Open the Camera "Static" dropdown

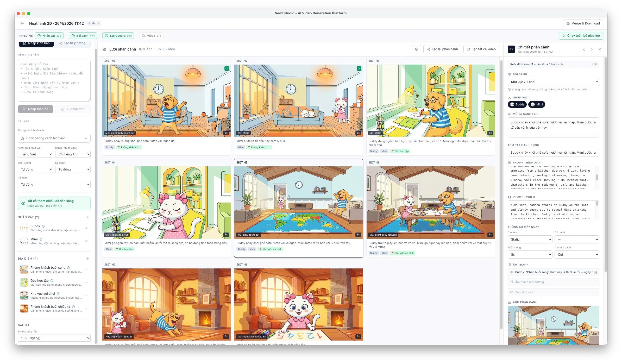tap(530, 239)
